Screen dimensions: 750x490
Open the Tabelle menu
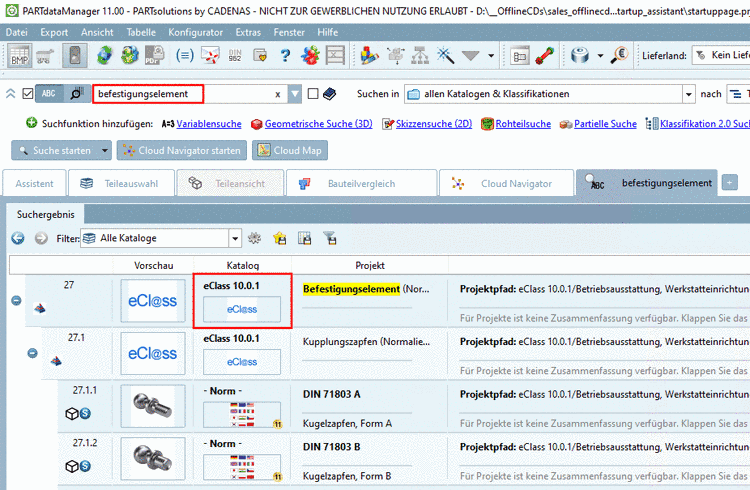pos(141,32)
